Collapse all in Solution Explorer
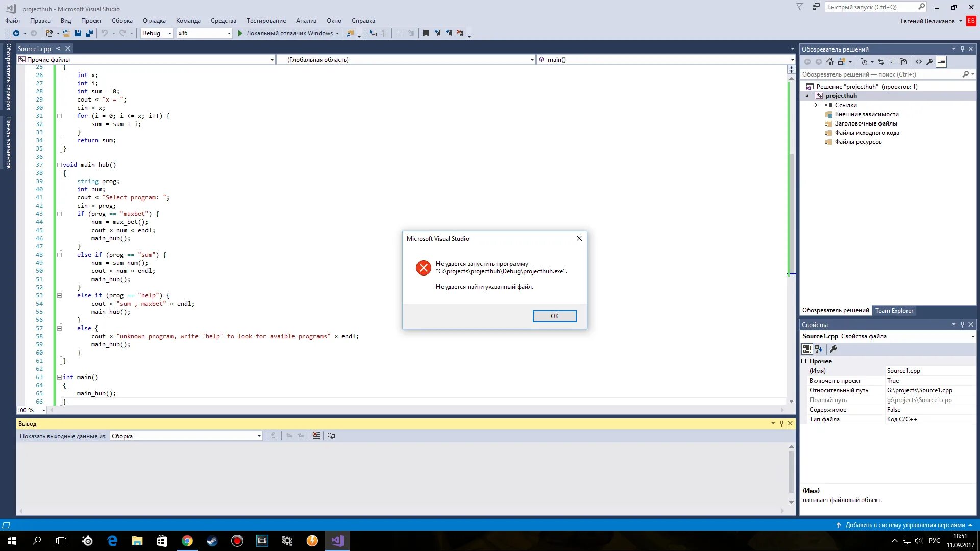 pyautogui.click(x=892, y=62)
